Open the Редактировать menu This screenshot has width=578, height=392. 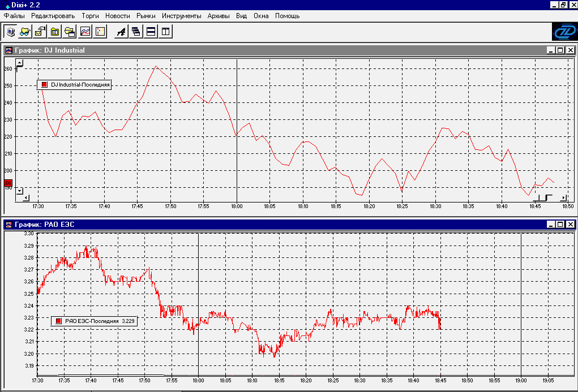click(53, 16)
